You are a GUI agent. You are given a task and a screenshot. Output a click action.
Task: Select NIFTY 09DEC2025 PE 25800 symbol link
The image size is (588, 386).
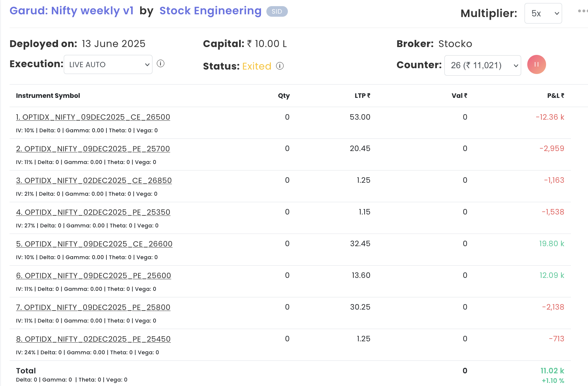coord(93,308)
